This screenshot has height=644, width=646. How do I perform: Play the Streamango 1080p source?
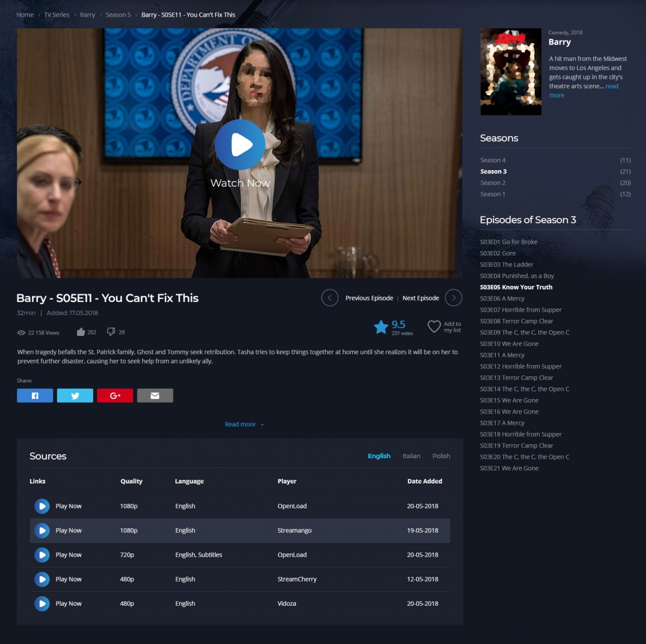click(42, 531)
